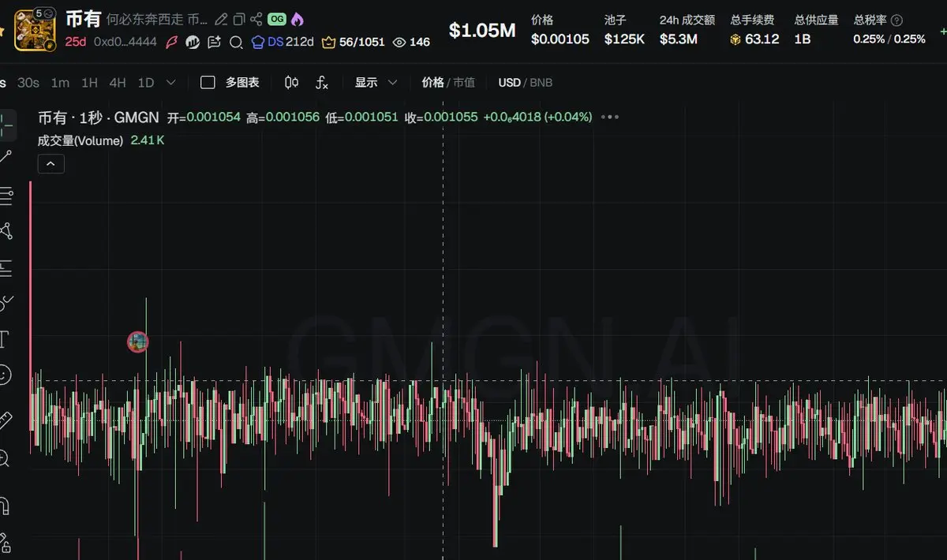Select the pattern nodes drawing tool
This screenshot has height=560, width=947.
click(6, 231)
